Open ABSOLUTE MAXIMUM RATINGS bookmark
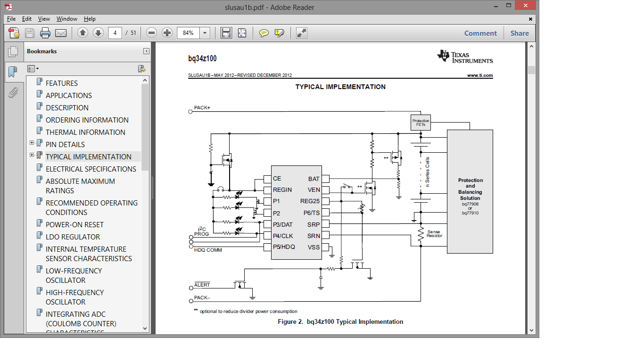 click(x=80, y=186)
